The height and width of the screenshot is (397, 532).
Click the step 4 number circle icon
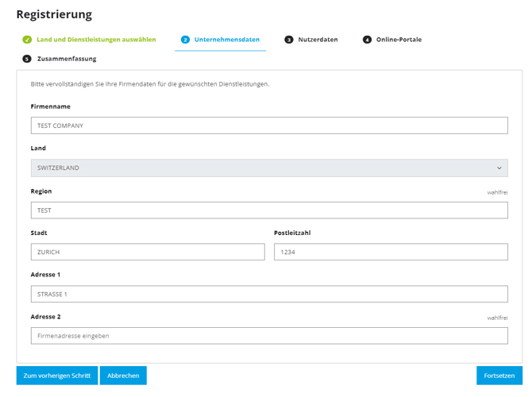pyautogui.click(x=367, y=40)
